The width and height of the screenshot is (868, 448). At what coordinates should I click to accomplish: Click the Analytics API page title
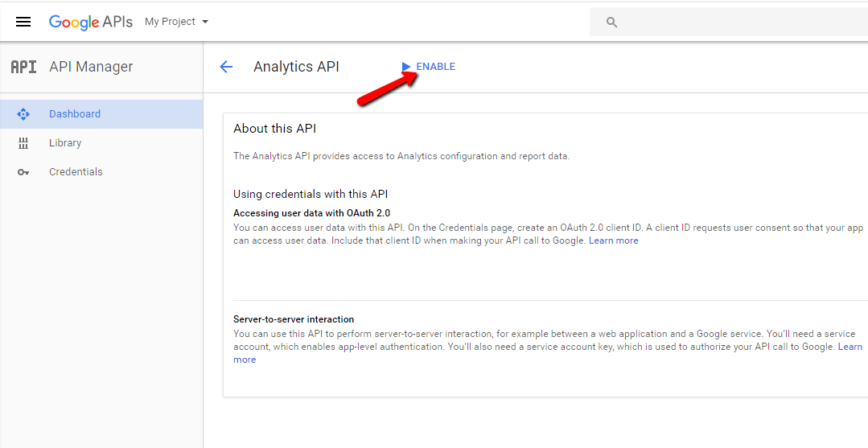click(x=296, y=67)
